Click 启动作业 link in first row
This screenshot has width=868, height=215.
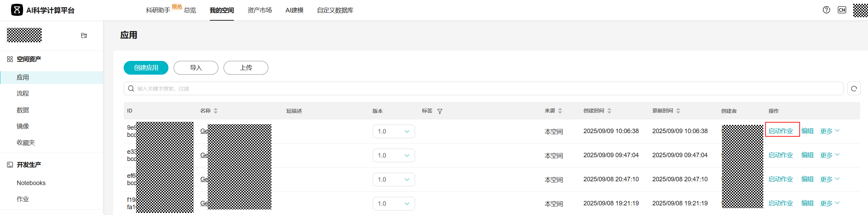click(781, 131)
